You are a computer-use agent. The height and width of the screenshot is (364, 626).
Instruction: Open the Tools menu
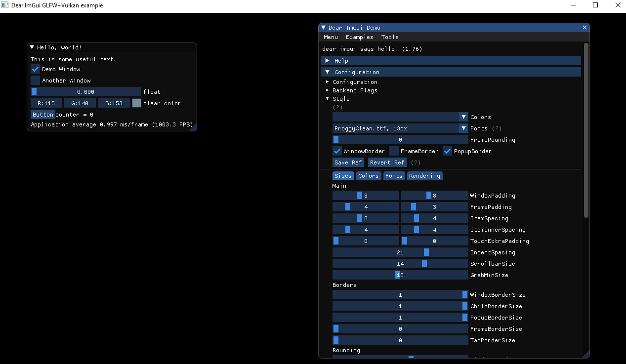(x=390, y=37)
